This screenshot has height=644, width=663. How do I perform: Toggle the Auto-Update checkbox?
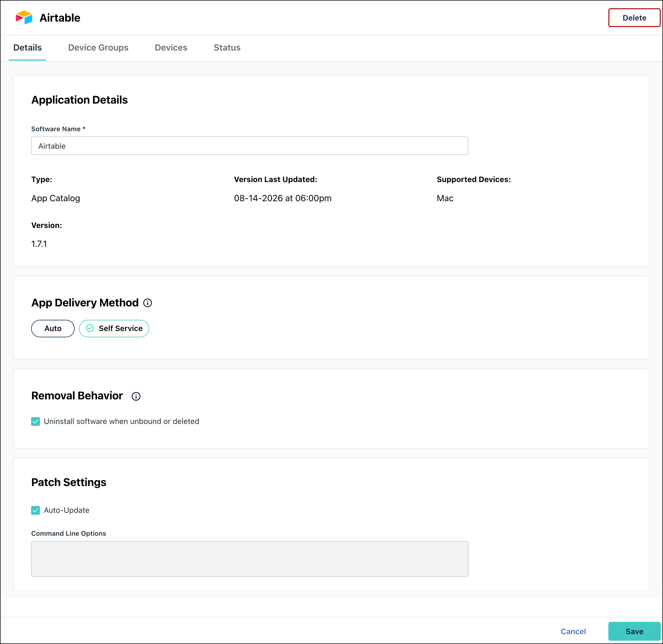[36, 510]
